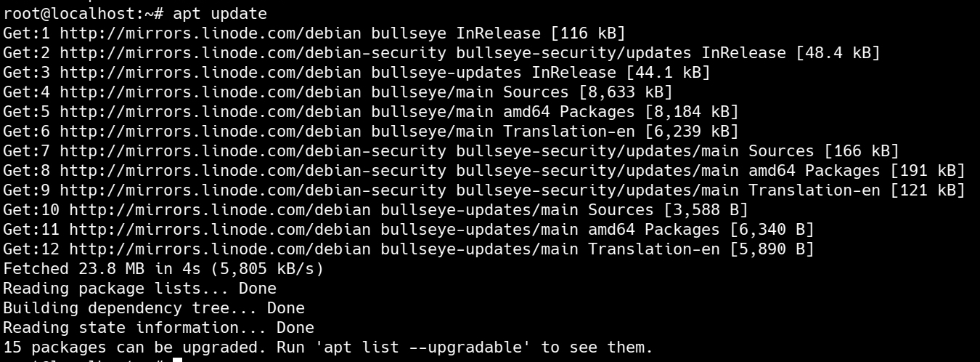Viewport: 980px width, 362px height.
Task: Click the 'Reading state information... Done' line
Action: (158, 327)
